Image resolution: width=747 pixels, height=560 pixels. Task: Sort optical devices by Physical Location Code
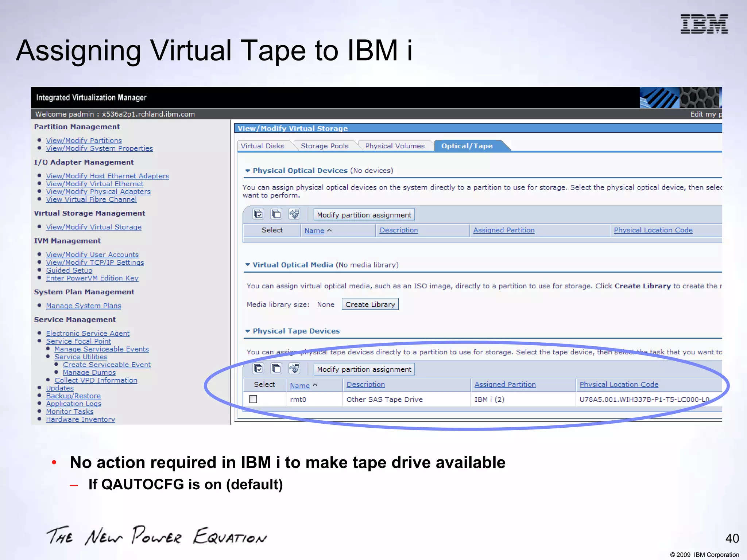[653, 230]
